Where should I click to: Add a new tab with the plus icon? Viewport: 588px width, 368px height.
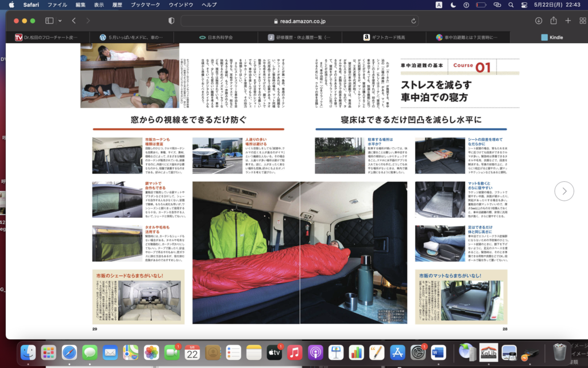[x=568, y=21]
